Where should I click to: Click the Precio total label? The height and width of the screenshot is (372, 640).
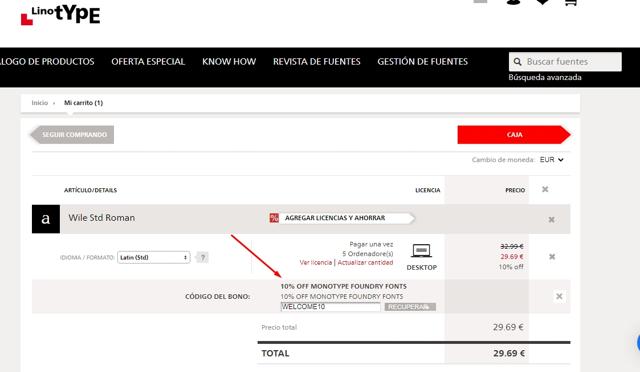click(279, 327)
